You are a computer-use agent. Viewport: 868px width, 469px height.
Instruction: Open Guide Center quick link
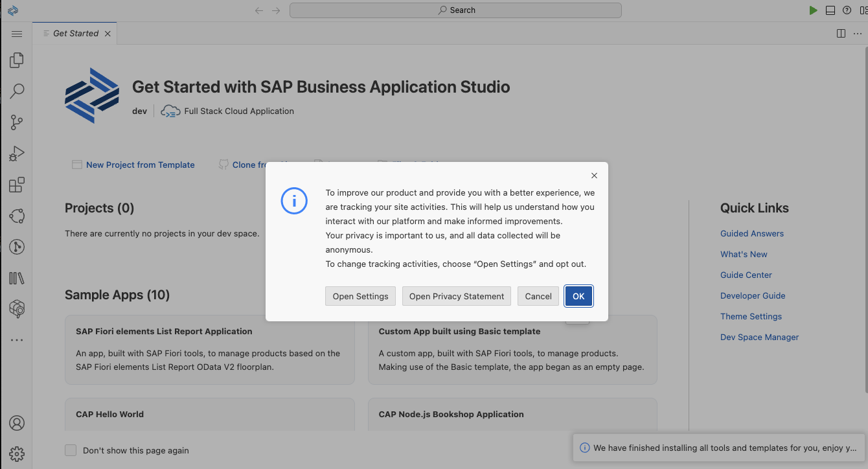point(746,275)
